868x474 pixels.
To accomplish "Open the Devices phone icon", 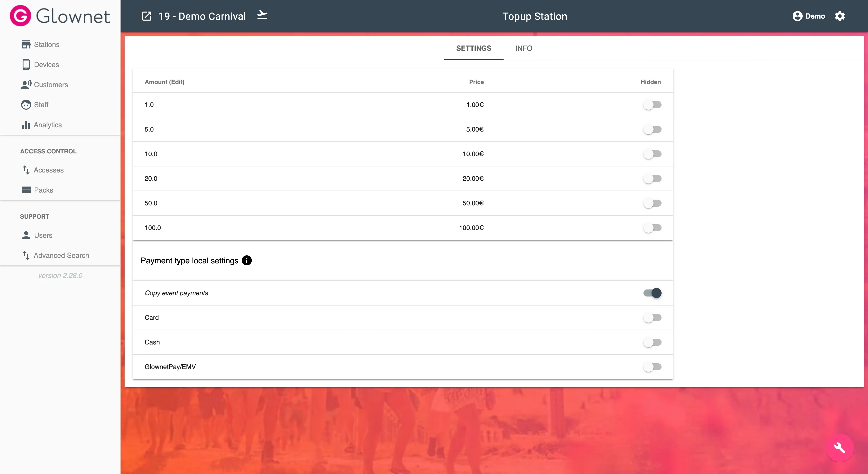I will 26,64.
